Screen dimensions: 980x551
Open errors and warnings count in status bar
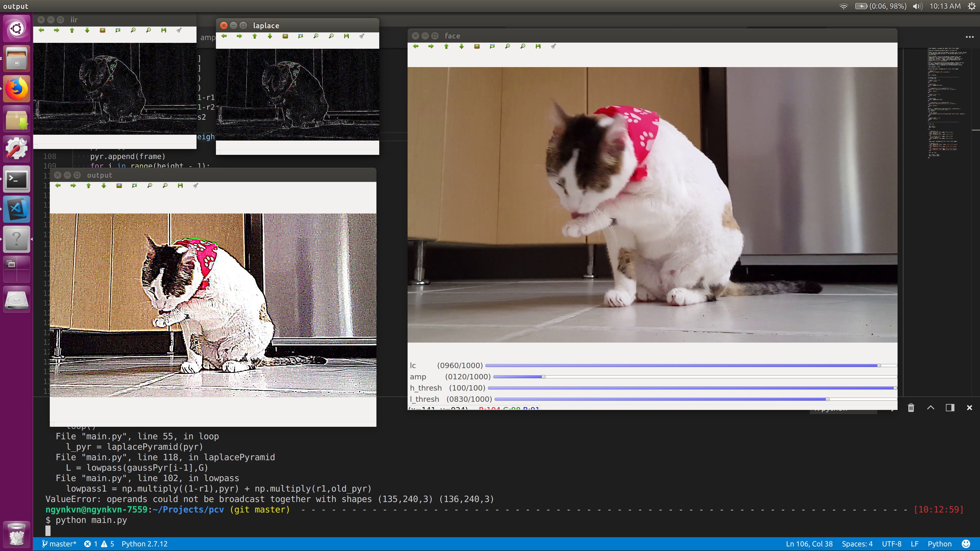pos(99,544)
